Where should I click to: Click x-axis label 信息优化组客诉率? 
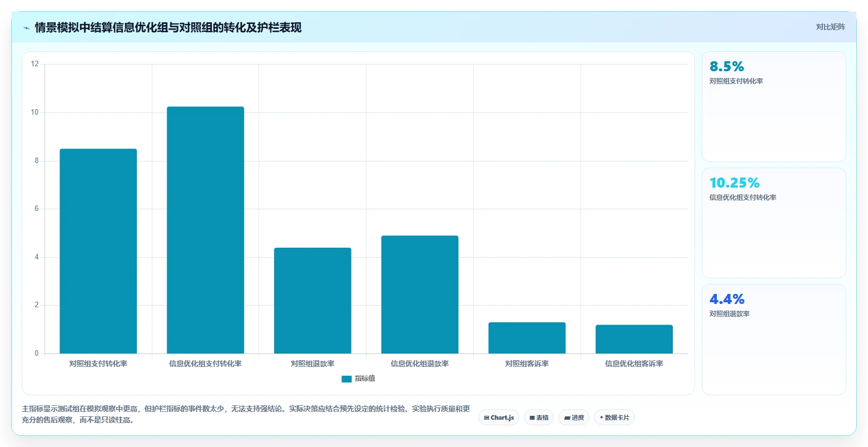[x=634, y=364]
